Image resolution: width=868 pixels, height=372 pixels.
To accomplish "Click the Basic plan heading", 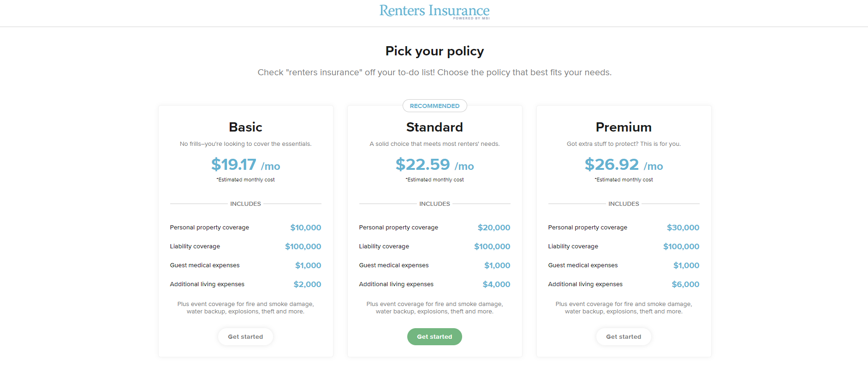I will click(x=245, y=127).
